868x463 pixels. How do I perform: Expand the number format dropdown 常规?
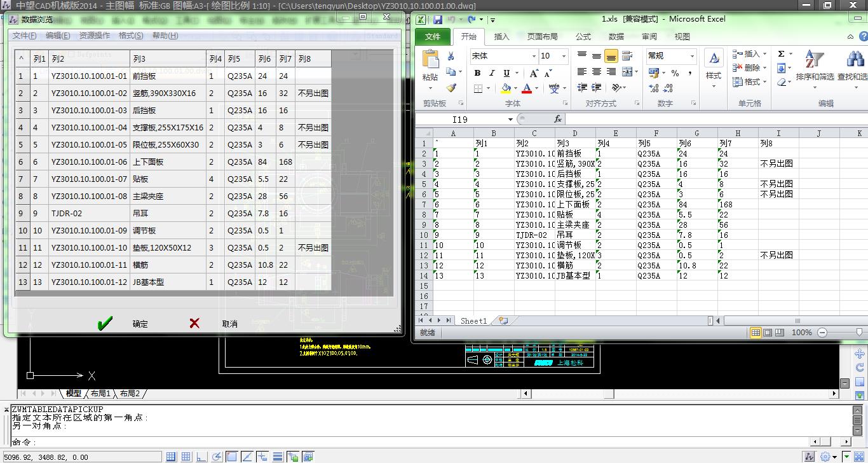[x=692, y=56]
